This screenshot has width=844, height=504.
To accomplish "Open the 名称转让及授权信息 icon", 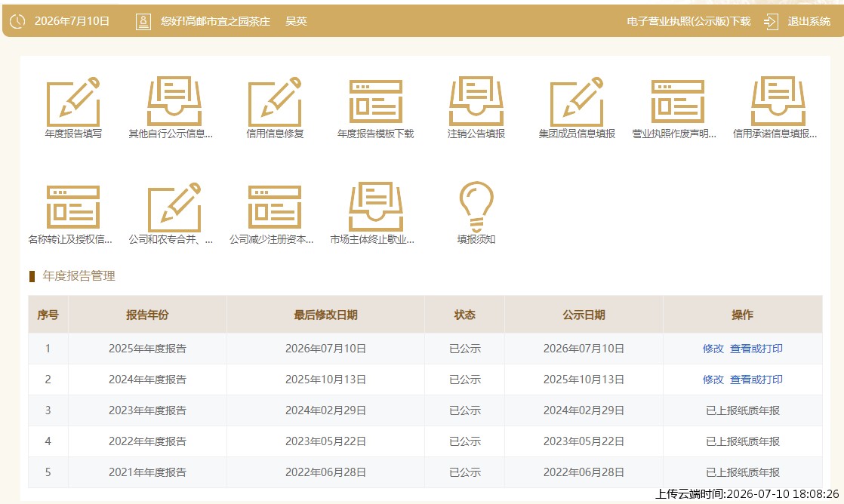I will coord(73,207).
